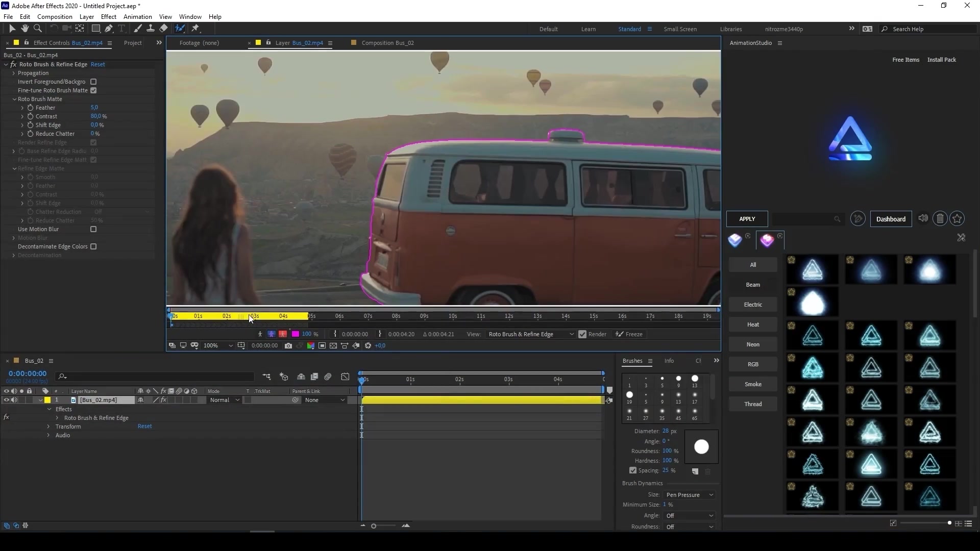The width and height of the screenshot is (980, 551).
Task: Expand the Transform layer properties
Action: [48, 426]
